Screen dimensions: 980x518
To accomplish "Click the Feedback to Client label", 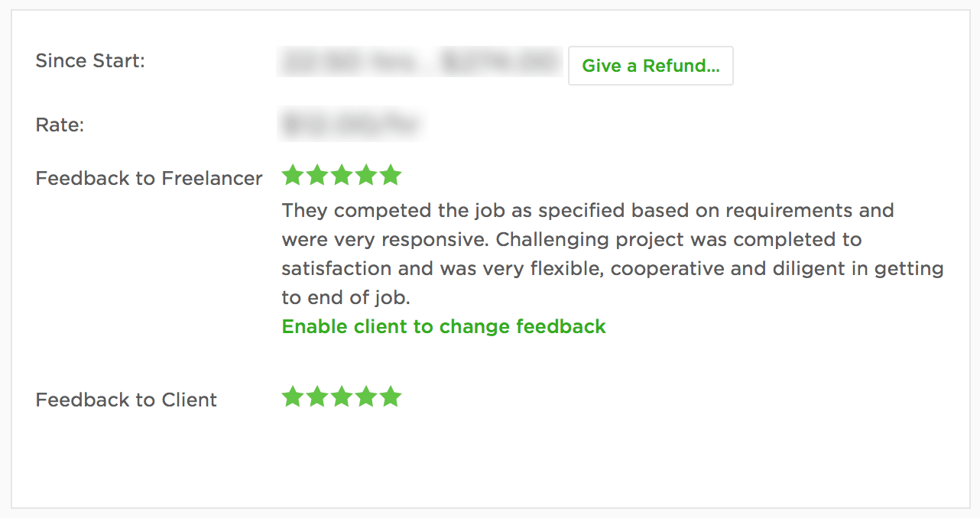I will click(126, 400).
